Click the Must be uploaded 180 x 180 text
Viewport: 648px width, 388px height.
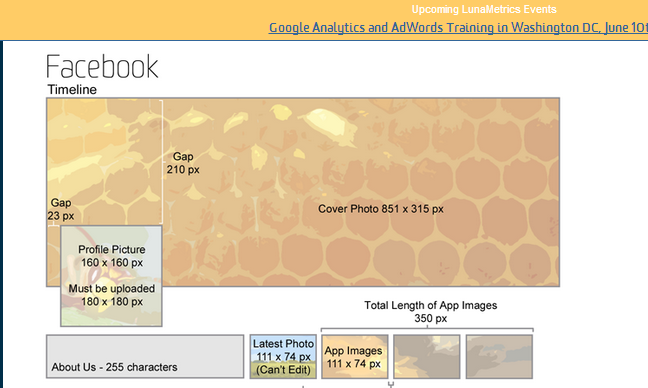tap(112, 295)
